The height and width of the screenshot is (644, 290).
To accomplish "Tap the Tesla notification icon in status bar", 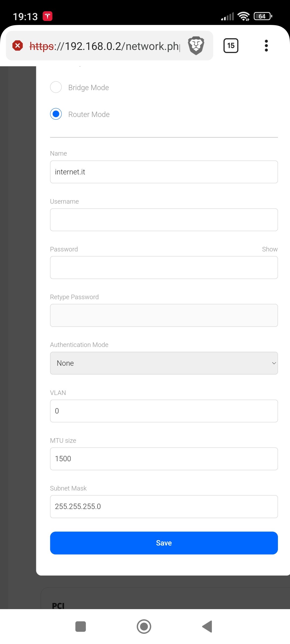I will [x=48, y=16].
